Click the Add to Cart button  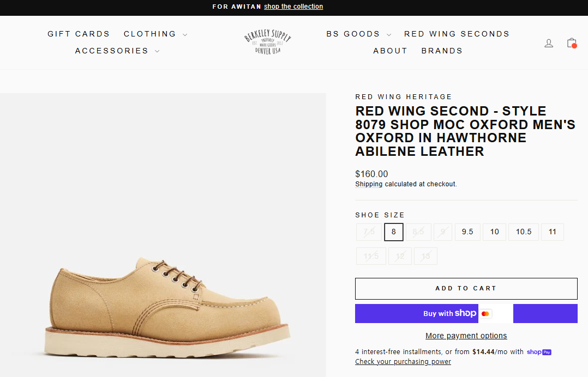pyautogui.click(x=466, y=289)
